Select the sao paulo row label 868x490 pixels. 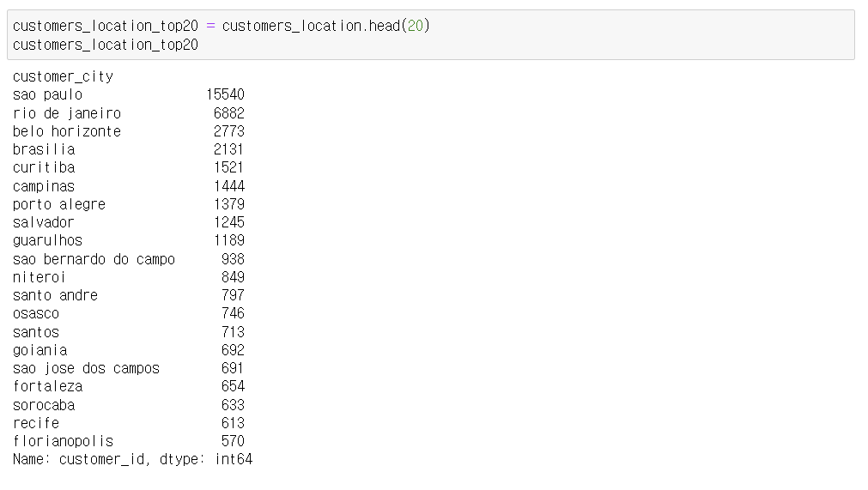(47, 94)
